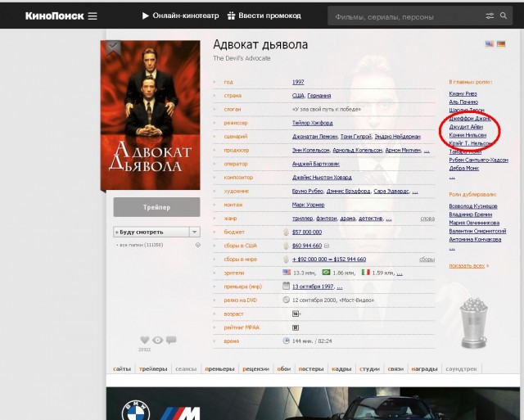Go to КиноПоиск home logo
Viewport: 524px width, 420px height.
[x=55, y=16]
